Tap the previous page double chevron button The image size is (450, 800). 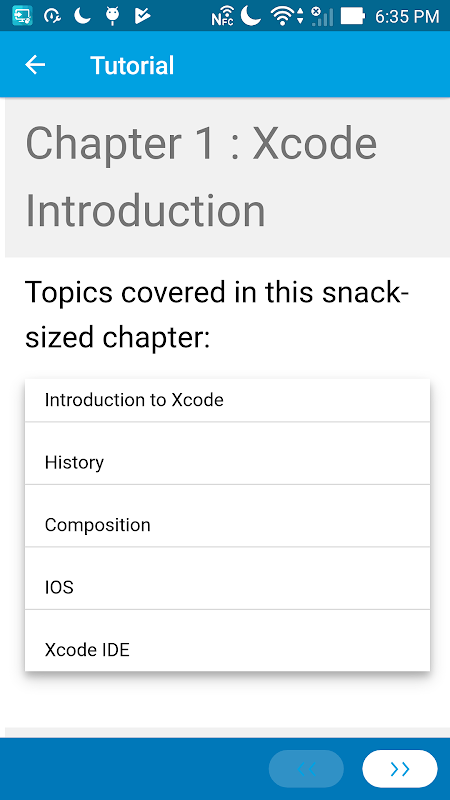click(306, 769)
